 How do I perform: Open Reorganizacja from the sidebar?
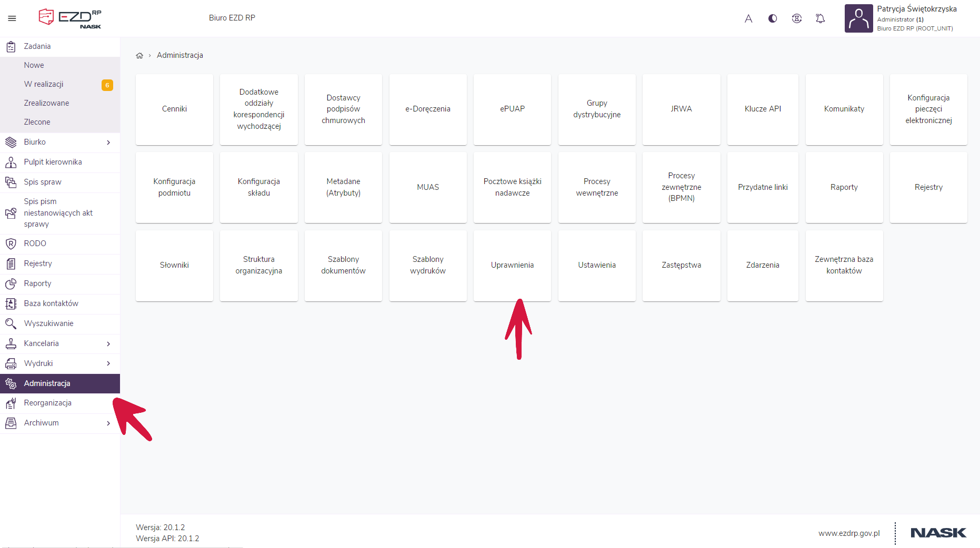47,403
